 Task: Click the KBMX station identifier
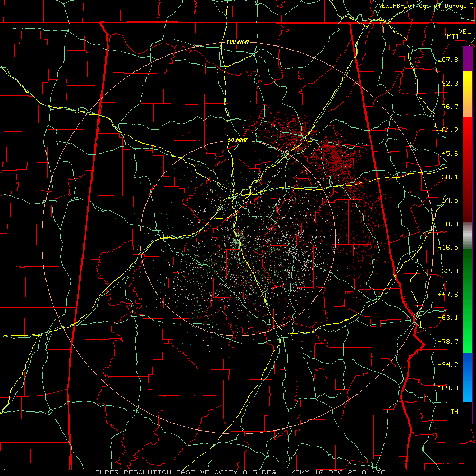point(300,472)
